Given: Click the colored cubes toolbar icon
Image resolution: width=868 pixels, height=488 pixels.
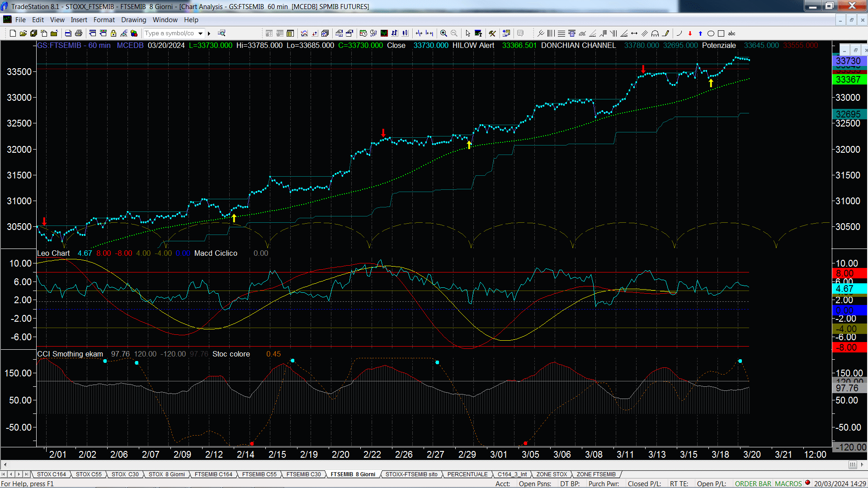Looking at the screenshot, I should [134, 33].
